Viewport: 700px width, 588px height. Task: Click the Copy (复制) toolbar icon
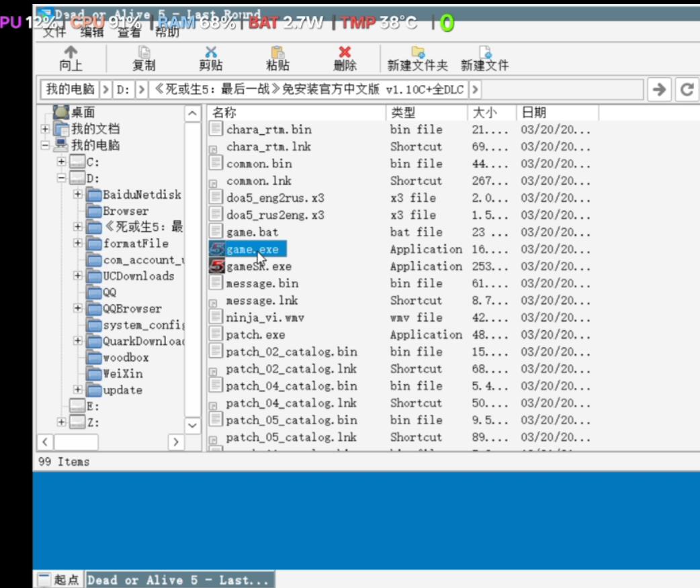click(x=144, y=52)
